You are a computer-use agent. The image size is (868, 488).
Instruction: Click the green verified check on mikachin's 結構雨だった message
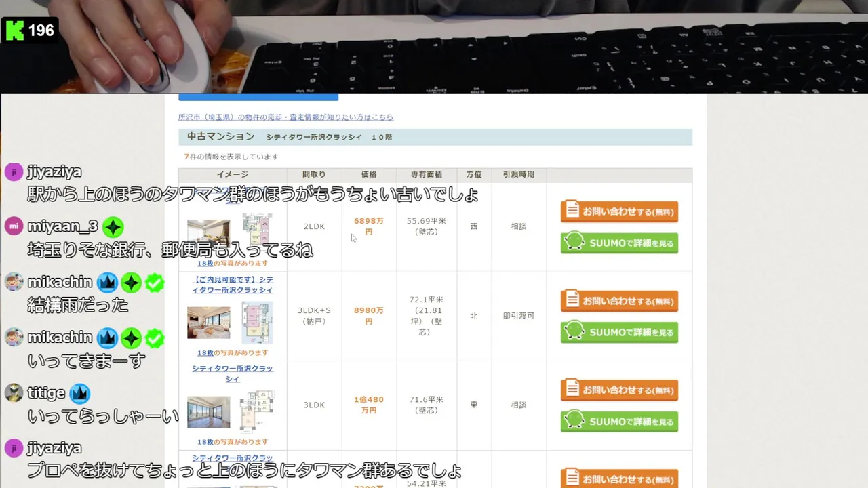(x=155, y=283)
